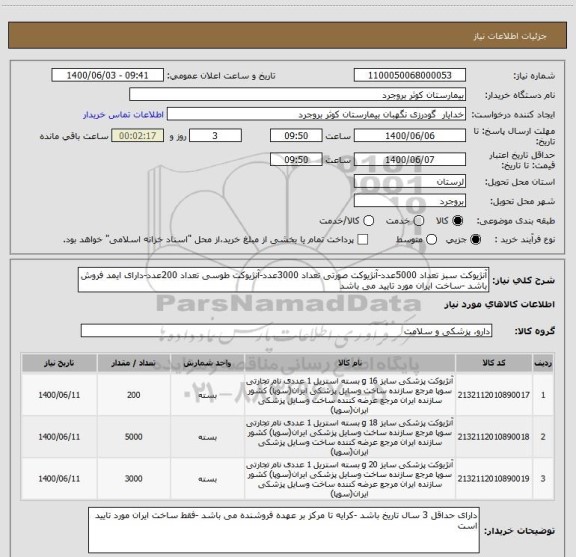The width and height of the screenshot is (576, 557).
Task: Click need date 1400/06/11 in row 2
Action: coord(59,437)
